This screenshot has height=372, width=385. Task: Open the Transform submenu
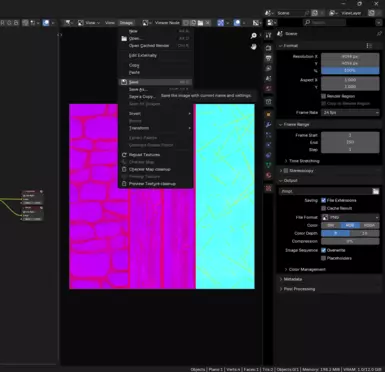coord(155,128)
